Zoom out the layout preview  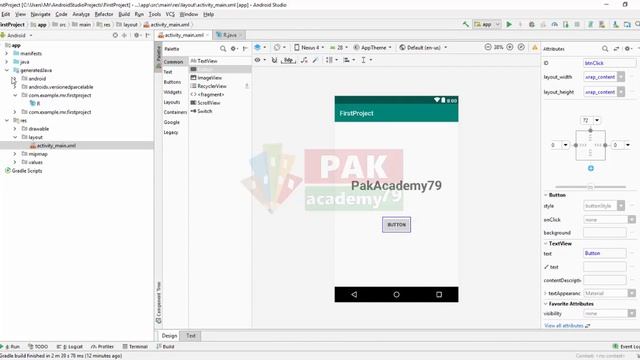488,47
